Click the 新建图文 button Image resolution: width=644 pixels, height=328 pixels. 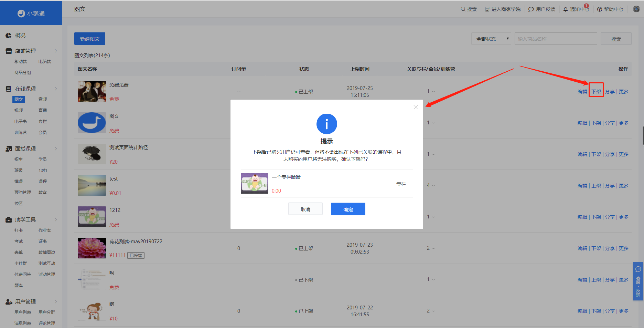coord(90,39)
